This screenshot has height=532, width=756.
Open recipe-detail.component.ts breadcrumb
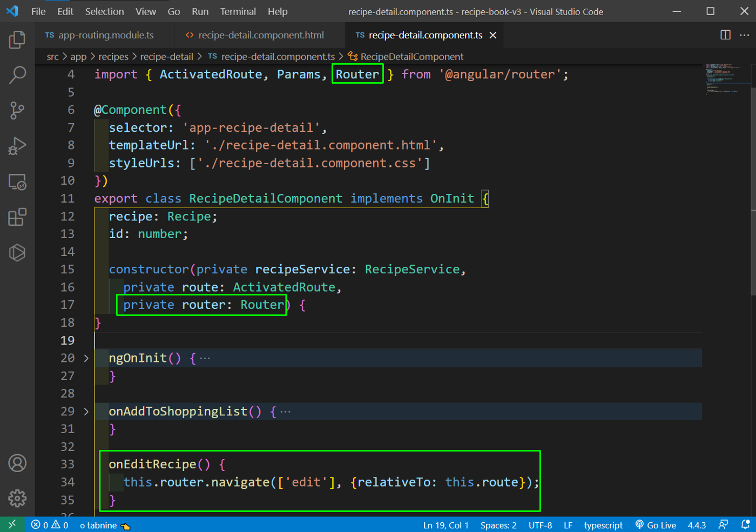(272, 57)
